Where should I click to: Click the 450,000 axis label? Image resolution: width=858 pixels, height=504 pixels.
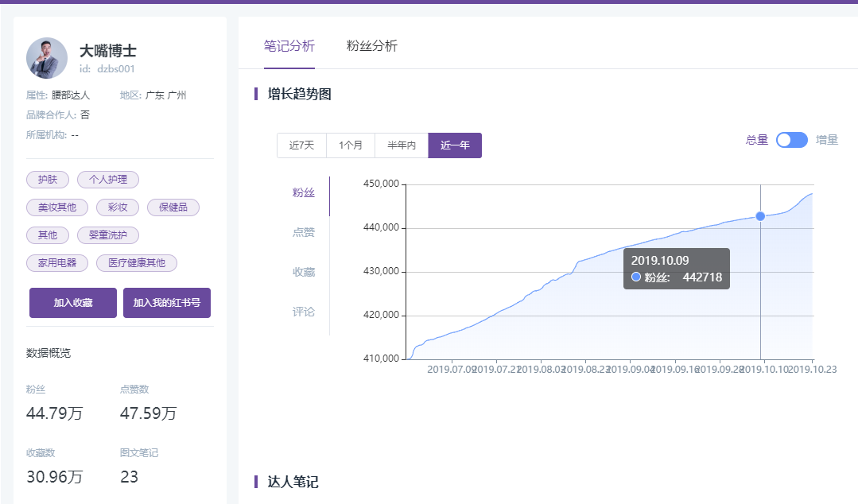pos(382,184)
